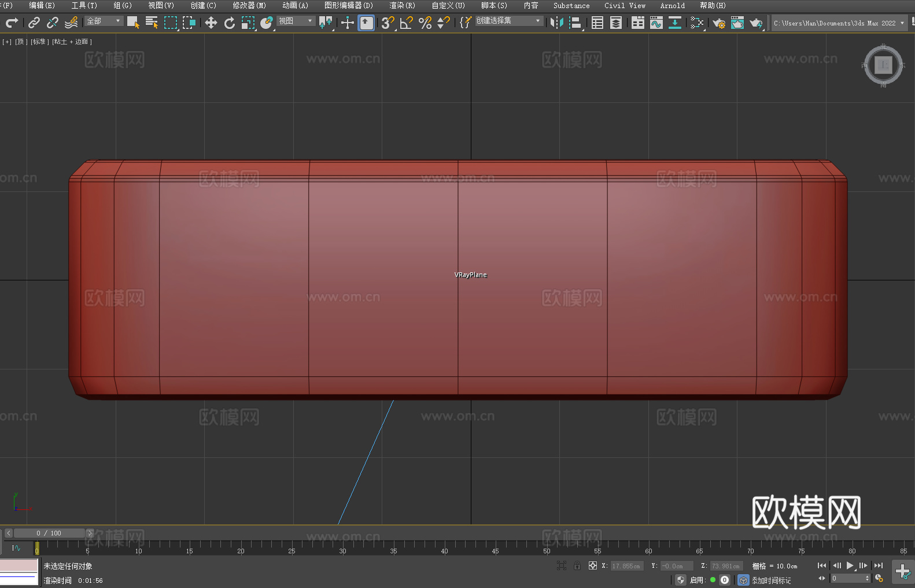Toggle the 3D Snaps button
This screenshot has width=915, height=588.
coord(388,23)
